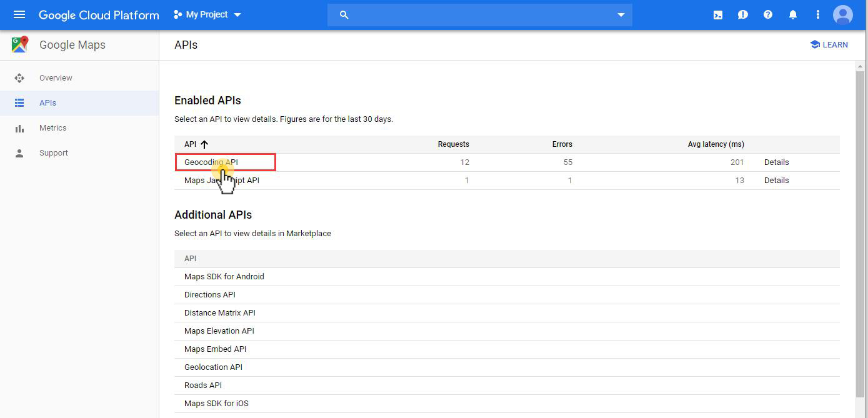This screenshot has width=868, height=418.
Task: Open Maps Elevation API
Action: click(219, 331)
